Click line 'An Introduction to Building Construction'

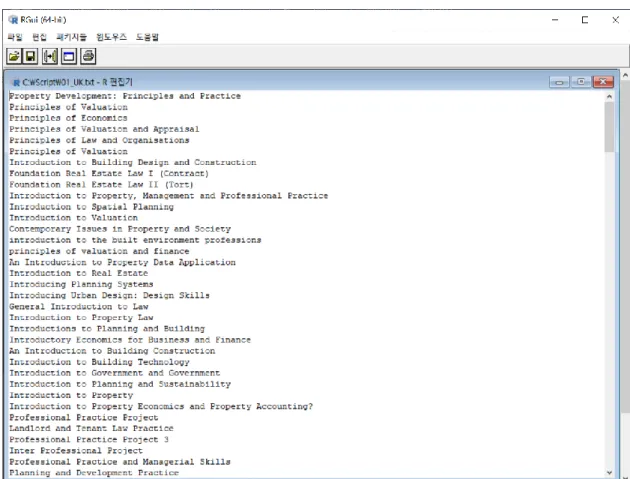(x=112, y=351)
